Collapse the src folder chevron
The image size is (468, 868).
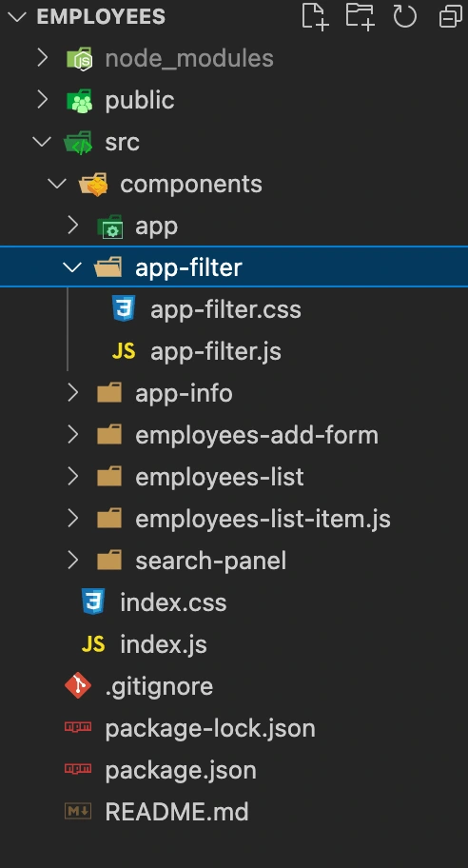tap(42, 142)
